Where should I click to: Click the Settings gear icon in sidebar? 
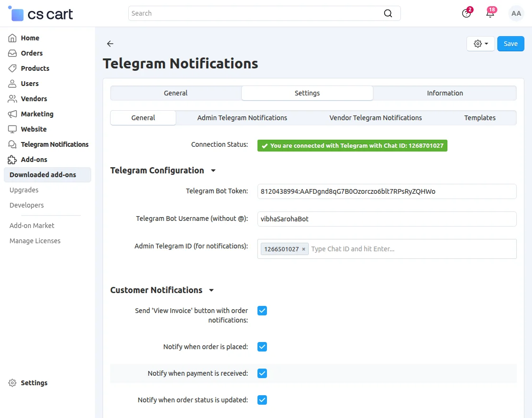pos(12,383)
